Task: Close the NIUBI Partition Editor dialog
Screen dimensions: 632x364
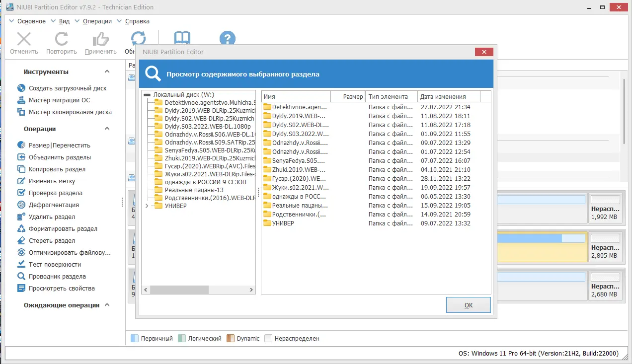Action: [484, 52]
